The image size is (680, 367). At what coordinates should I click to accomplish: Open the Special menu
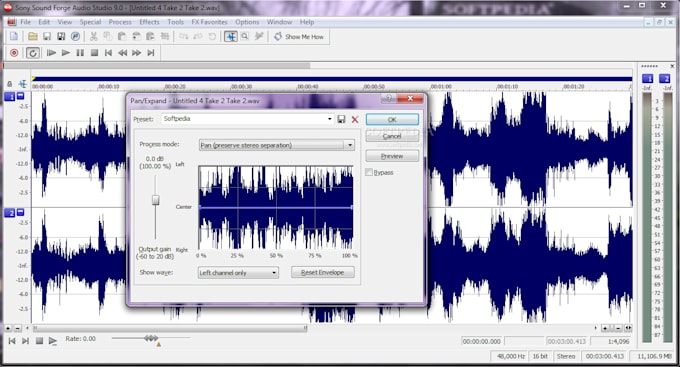tap(90, 22)
